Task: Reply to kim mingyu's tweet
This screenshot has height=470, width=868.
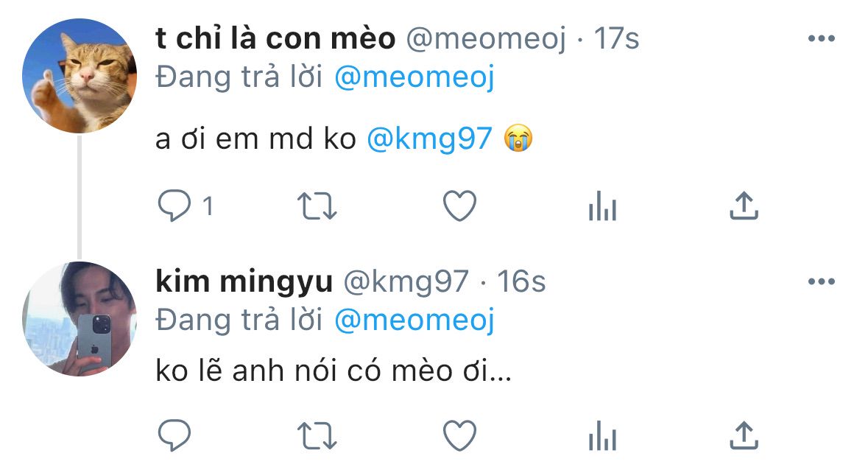Action: click(x=174, y=435)
